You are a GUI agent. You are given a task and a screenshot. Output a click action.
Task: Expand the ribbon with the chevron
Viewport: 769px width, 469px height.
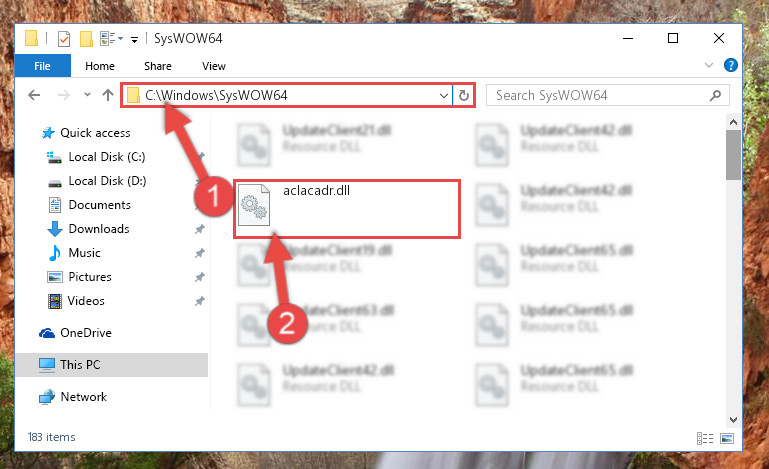tap(709, 65)
